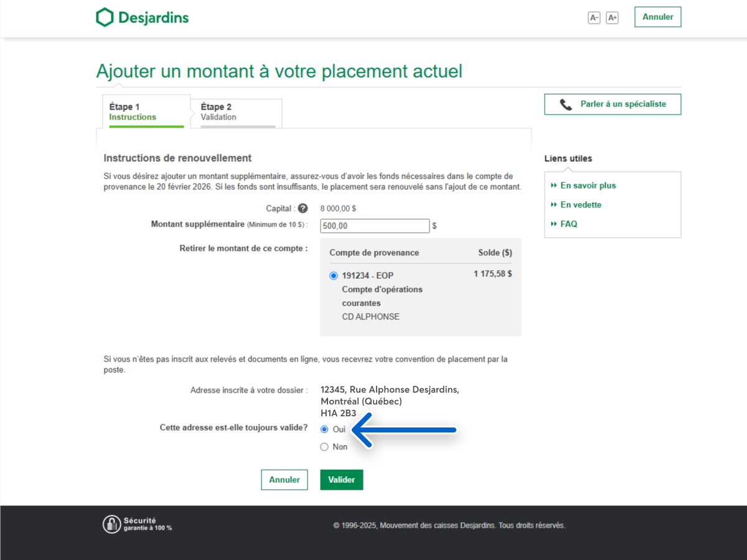Image resolution: width=747 pixels, height=560 pixels.
Task: Switch to Étape 1 Instructions tab
Action: 146,112
